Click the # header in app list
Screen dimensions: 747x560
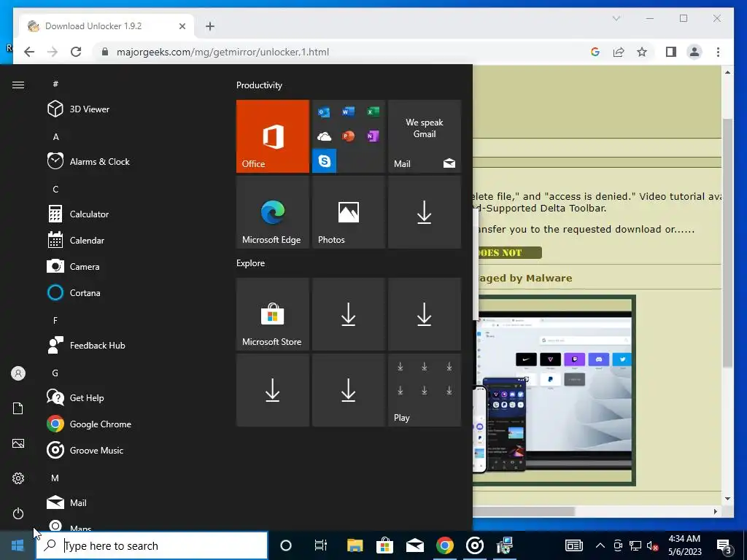(x=55, y=84)
